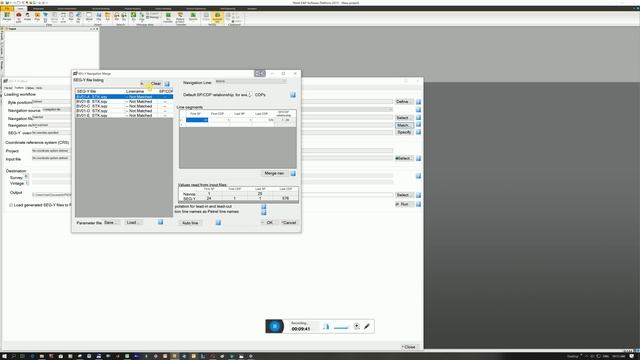This screenshot has height=360, width=640.
Task: Toggle Load generated SEG-Y files checkbox
Action: click(11, 205)
